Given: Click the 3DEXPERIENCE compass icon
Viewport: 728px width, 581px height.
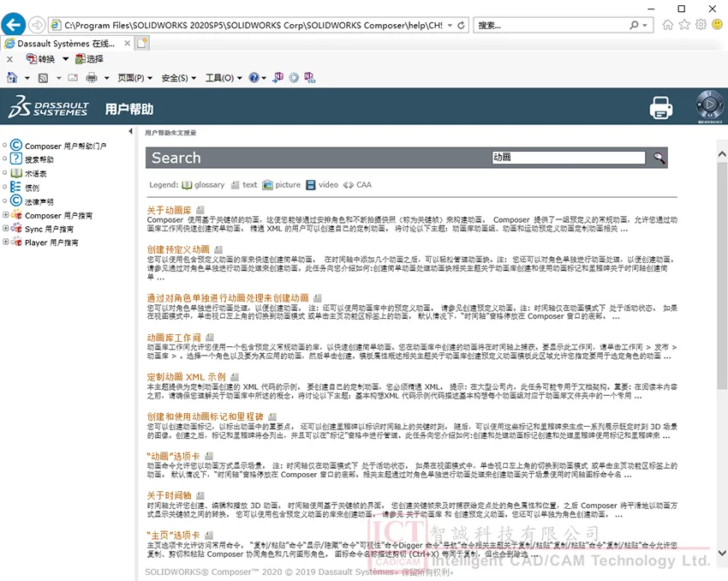Looking at the screenshot, I should [709, 105].
